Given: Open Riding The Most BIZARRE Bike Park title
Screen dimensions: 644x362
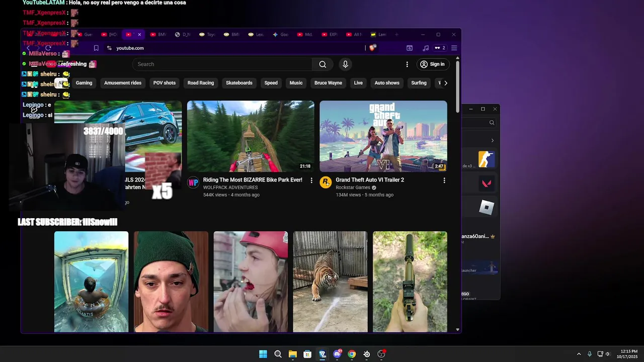Looking at the screenshot, I should coord(253,180).
